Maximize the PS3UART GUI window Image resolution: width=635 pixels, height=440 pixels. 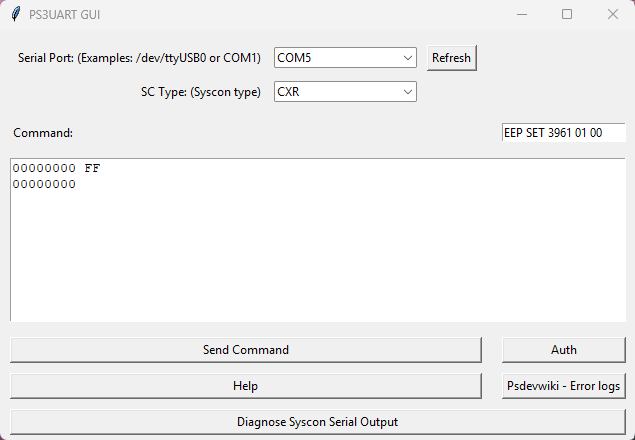coord(567,15)
